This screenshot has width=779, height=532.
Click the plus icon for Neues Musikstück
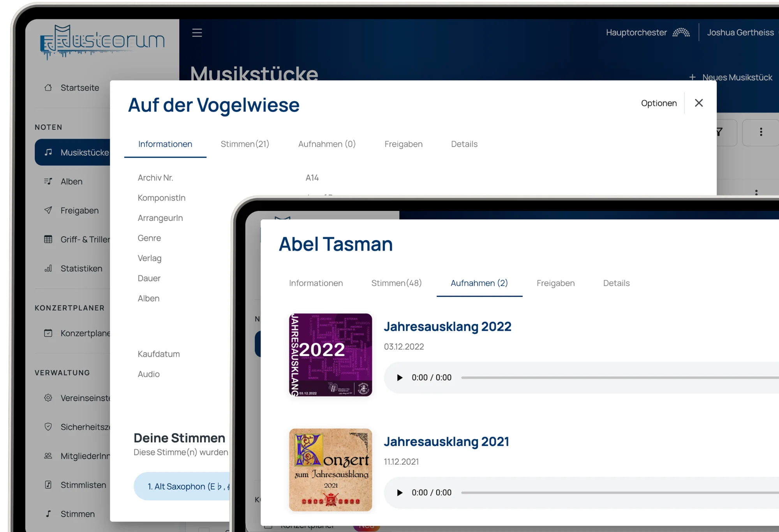[x=692, y=77]
